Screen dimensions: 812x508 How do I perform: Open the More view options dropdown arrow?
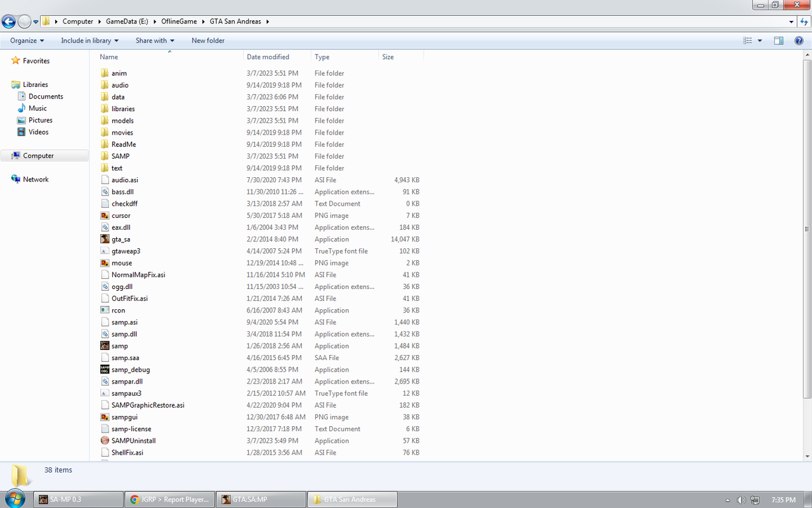pyautogui.click(x=759, y=41)
